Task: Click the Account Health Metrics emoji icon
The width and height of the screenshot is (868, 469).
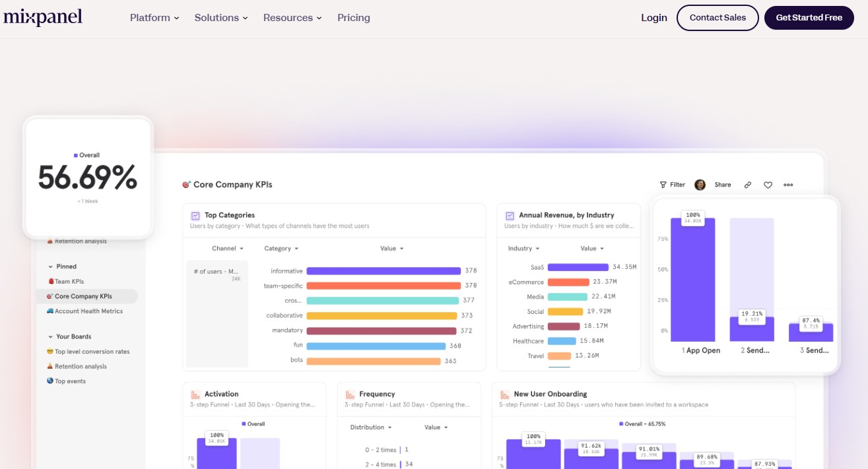Action: (50, 311)
